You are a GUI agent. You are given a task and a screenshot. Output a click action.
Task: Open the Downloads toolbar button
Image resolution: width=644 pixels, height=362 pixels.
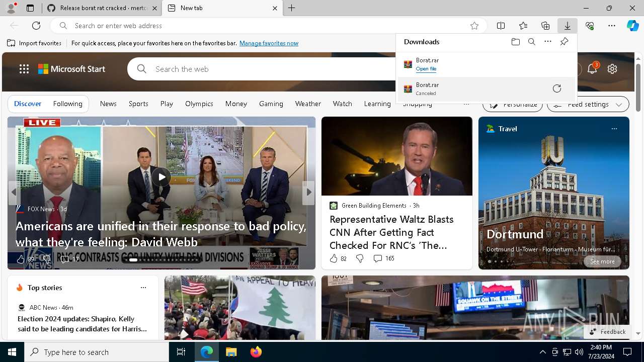click(x=567, y=26)
